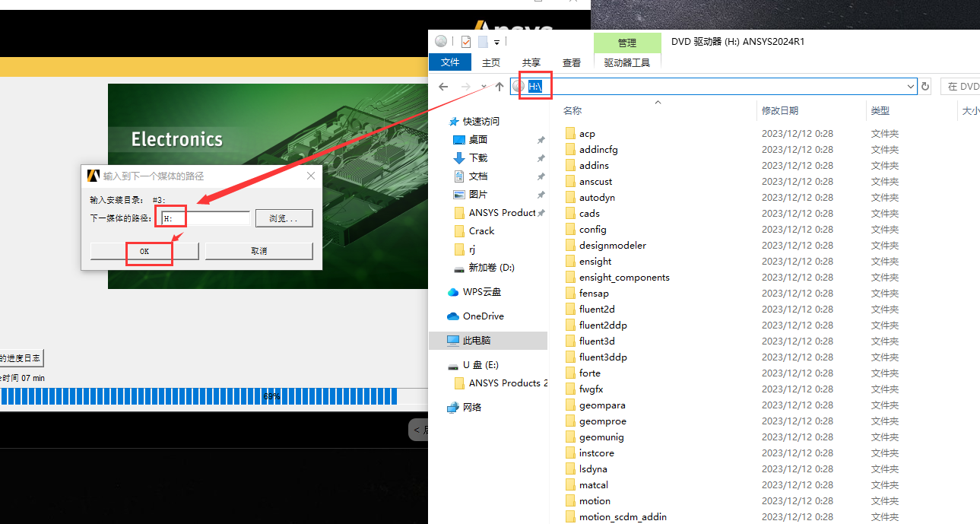Open 桌面 in the navigation pane
The height and width of the screenshot is (524, 980).
coord(478,140)
